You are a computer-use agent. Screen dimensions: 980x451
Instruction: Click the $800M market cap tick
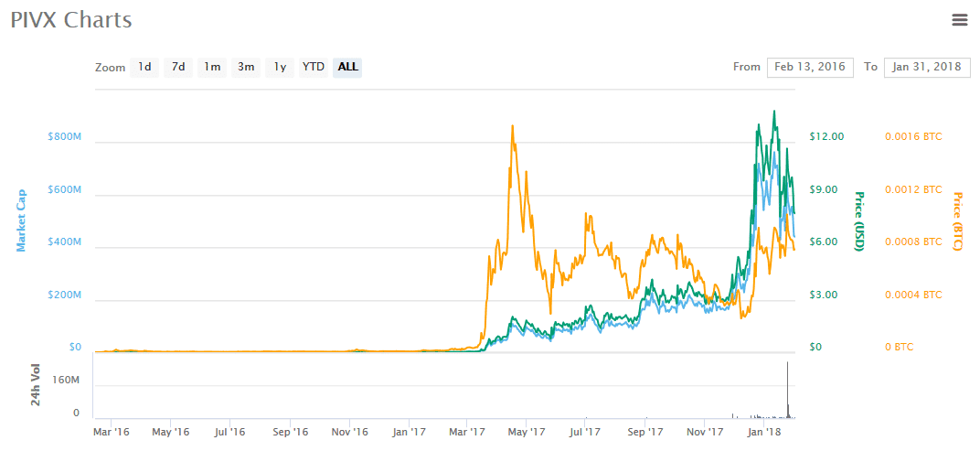[64, 136]
